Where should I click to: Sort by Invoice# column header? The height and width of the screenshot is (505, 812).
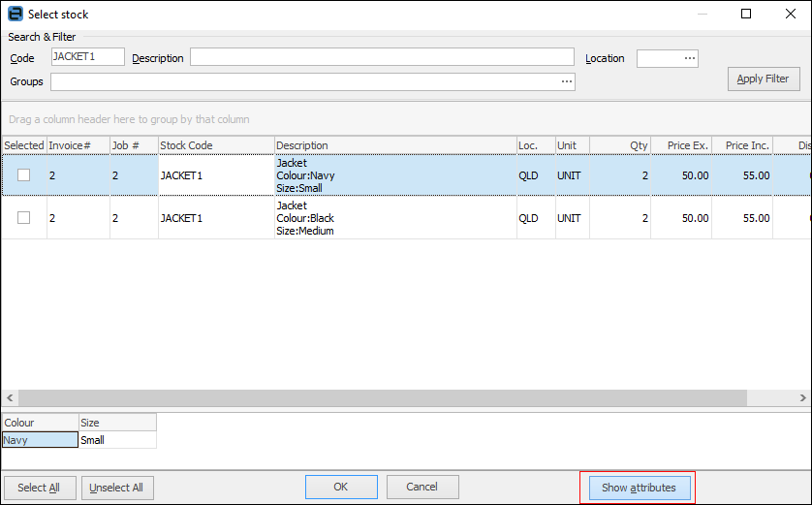(78, 145)
